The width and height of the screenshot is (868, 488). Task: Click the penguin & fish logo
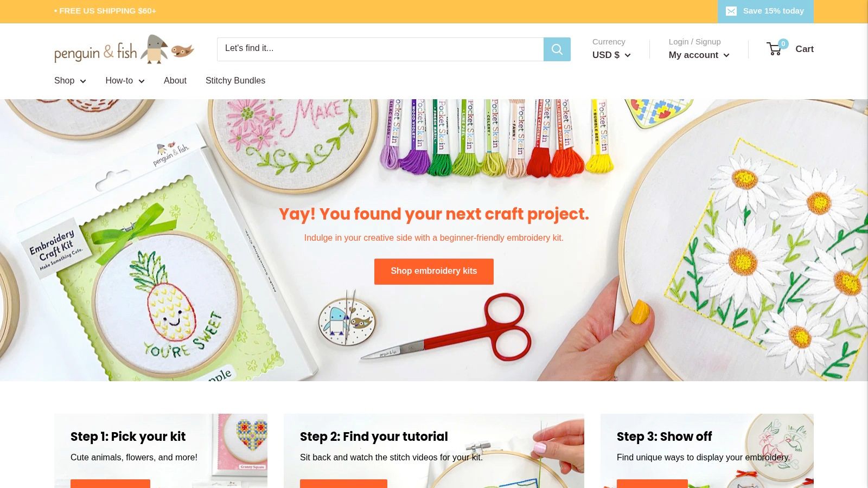point(124,49)
